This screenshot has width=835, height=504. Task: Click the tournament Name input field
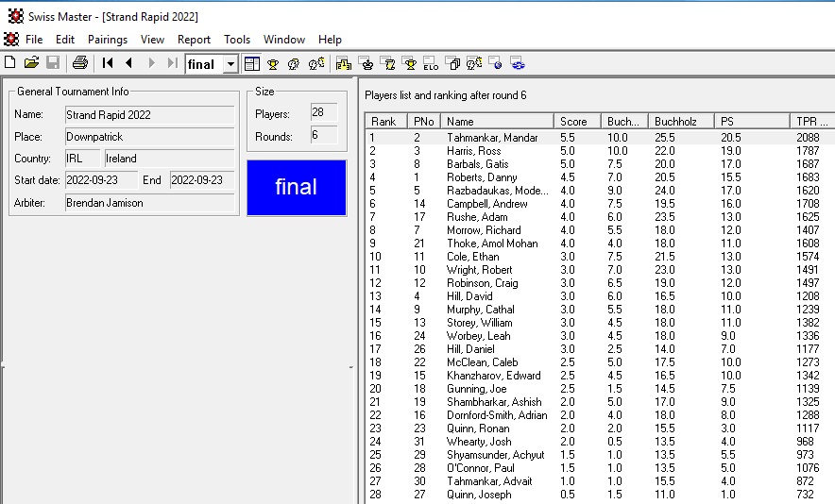pos(148,115)
